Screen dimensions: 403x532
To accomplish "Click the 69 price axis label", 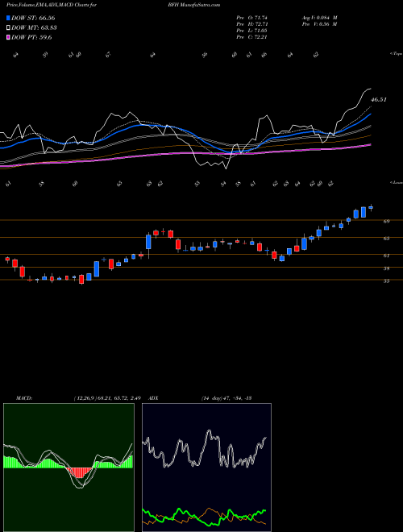I will (x=386, y=221).
